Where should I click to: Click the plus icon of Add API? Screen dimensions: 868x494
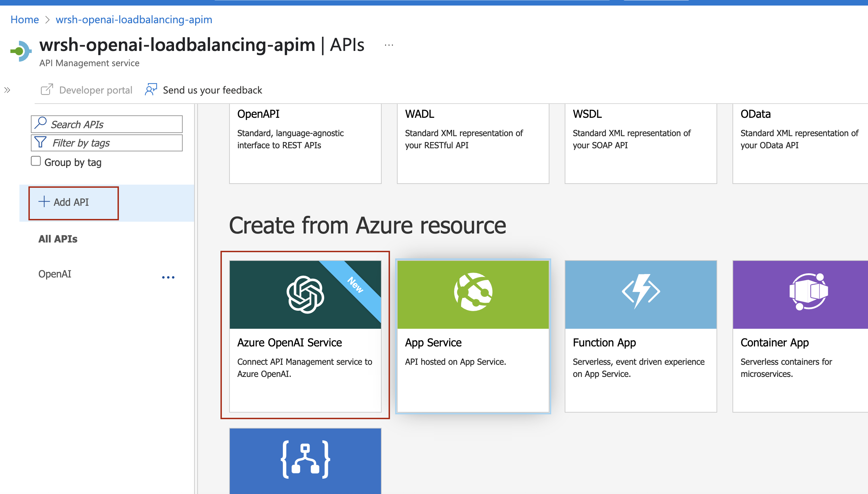(x=44, y=202)
